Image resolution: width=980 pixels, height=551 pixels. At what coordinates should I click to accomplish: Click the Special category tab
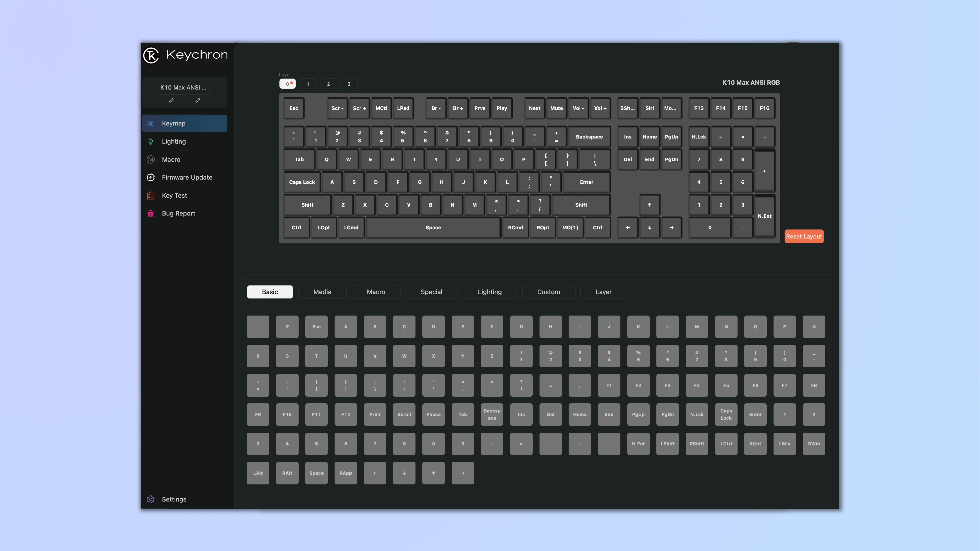point(431,291)
